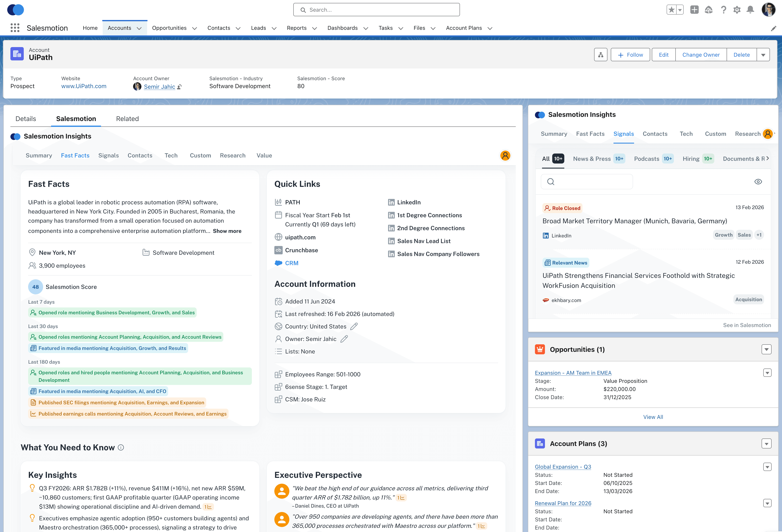This screenshot has height=532, width=782.
Task: Open the Crunchbase quick link
Action: click(x=301, y=250)
